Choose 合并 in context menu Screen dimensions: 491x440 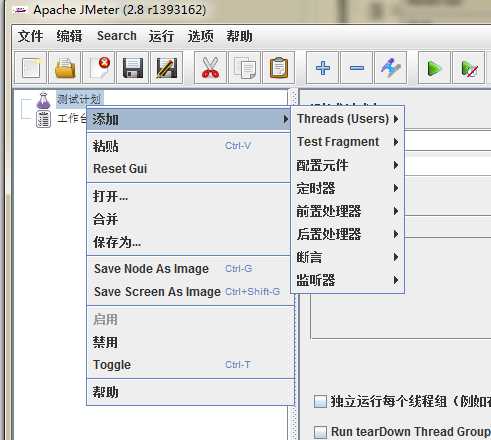coord(189,219)
